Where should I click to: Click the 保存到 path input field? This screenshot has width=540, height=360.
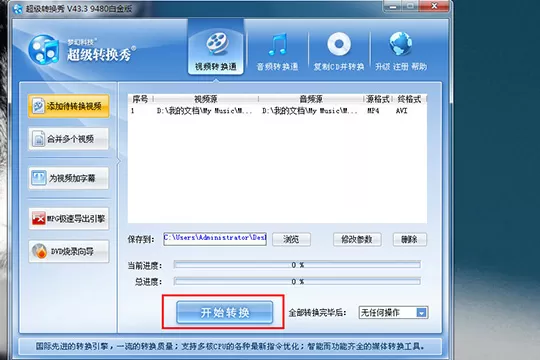pyautogui.click(x=215, y=238)
